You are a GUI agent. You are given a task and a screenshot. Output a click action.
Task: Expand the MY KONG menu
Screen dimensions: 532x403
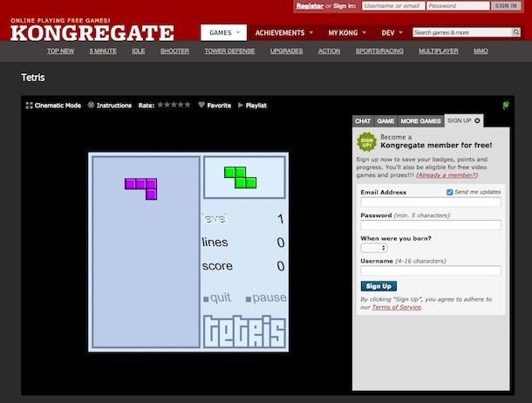pos(347,33)
